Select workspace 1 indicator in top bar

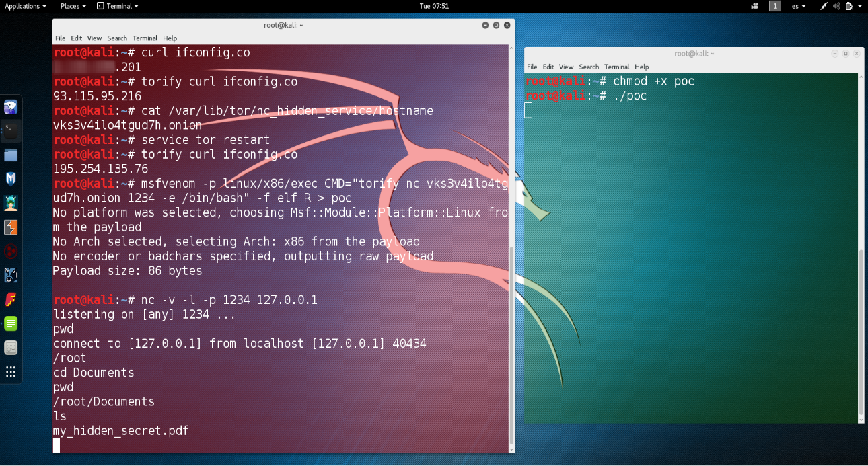click(x=775, y=6)
